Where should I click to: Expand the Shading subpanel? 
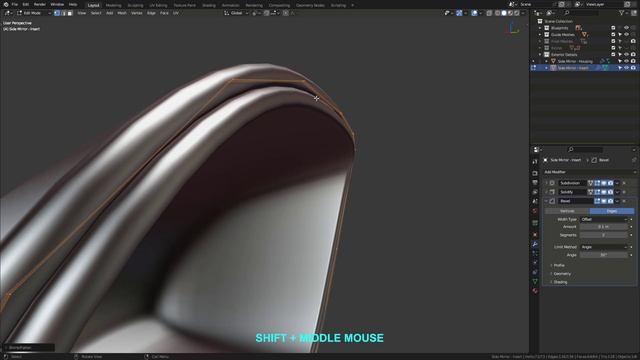pyautogui.click(x=560, y=282)
